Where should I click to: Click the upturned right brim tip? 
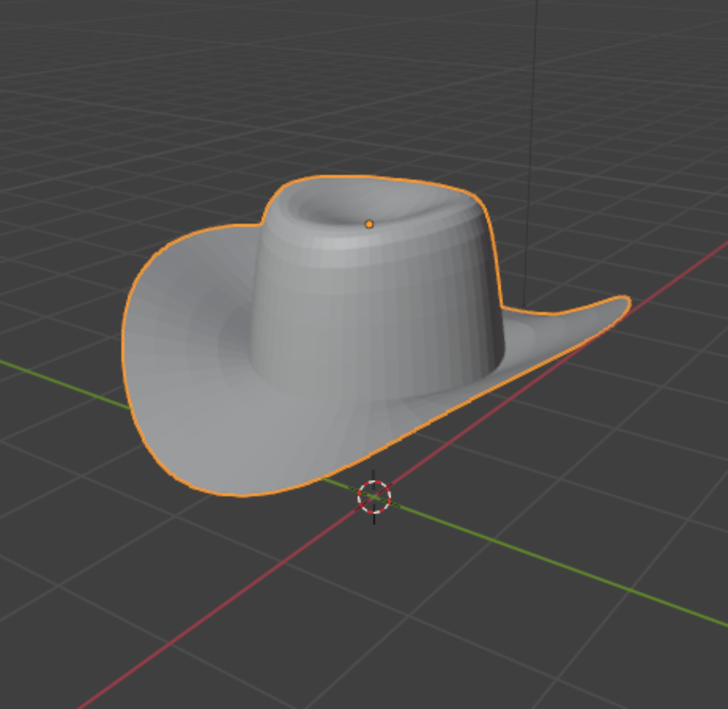click(619, 304)
